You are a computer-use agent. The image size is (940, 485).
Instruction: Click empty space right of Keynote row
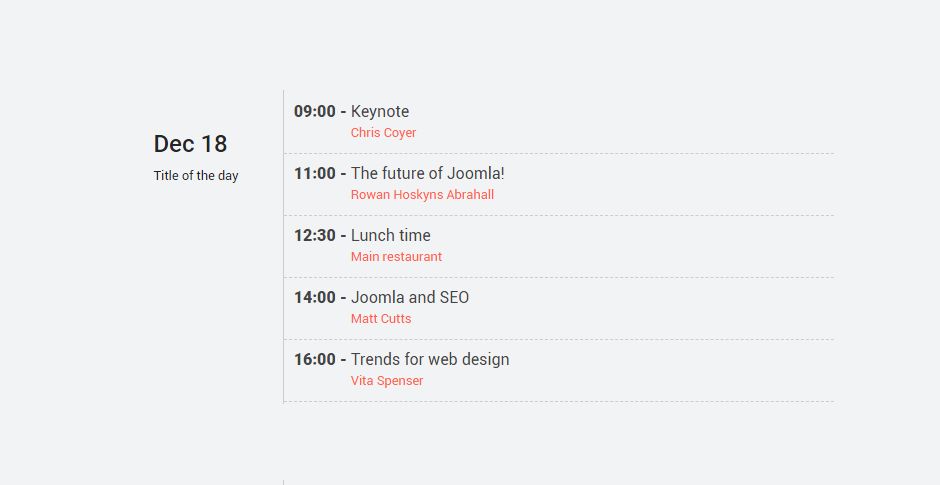[x=623, y=122]
